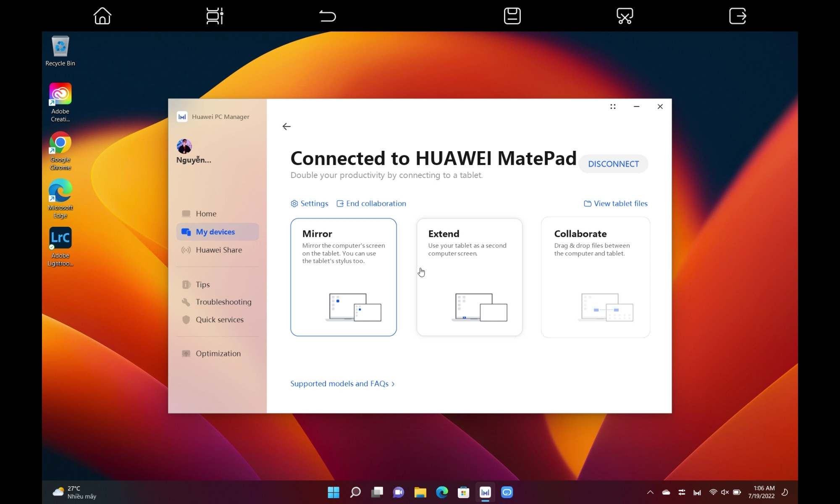
Task: Open the Windows Start menu
Action: coord(333,492)
